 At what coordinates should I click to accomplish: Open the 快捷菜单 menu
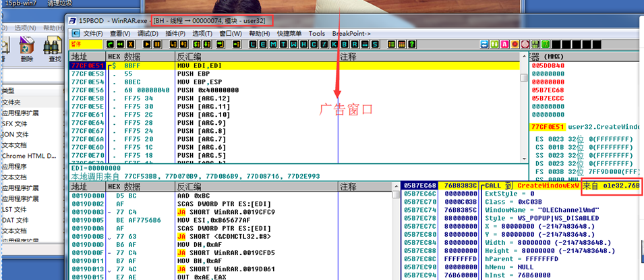click(289, 33)
